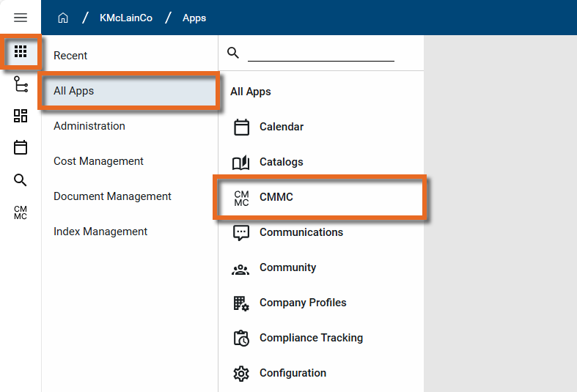Click the calendar icon in left sidebar
The image size is (577, 392).
click(21, 147)
